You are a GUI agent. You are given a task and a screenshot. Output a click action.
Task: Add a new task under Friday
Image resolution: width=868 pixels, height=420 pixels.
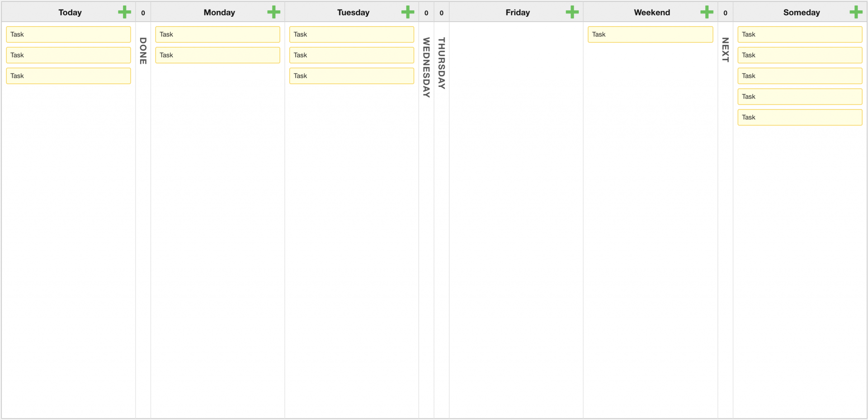point(572,12)
